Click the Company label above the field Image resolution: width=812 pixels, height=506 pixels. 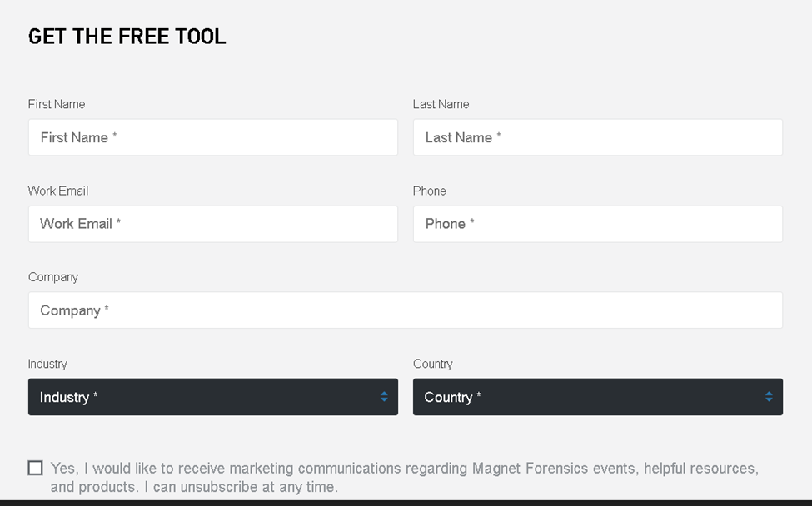click(53, 277)
